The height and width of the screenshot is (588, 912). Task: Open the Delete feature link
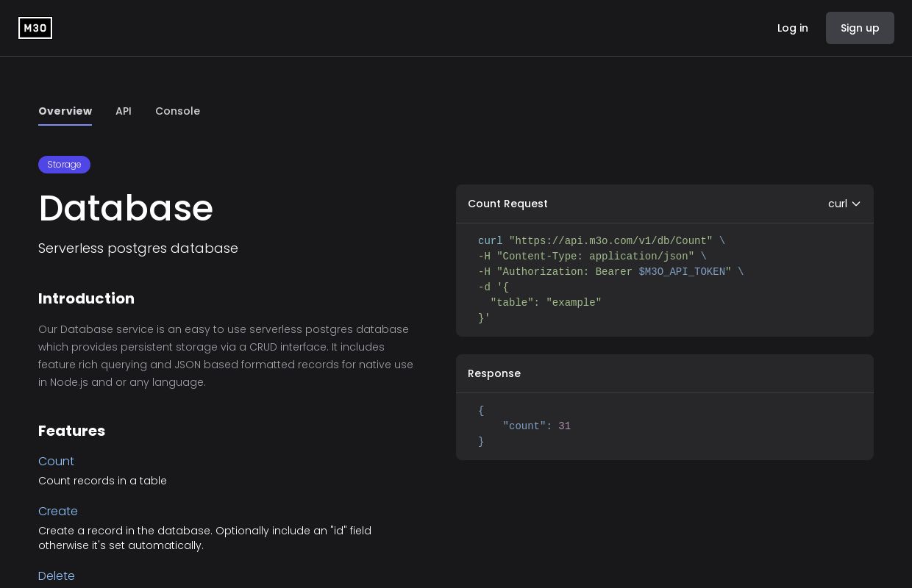point(57,576)
